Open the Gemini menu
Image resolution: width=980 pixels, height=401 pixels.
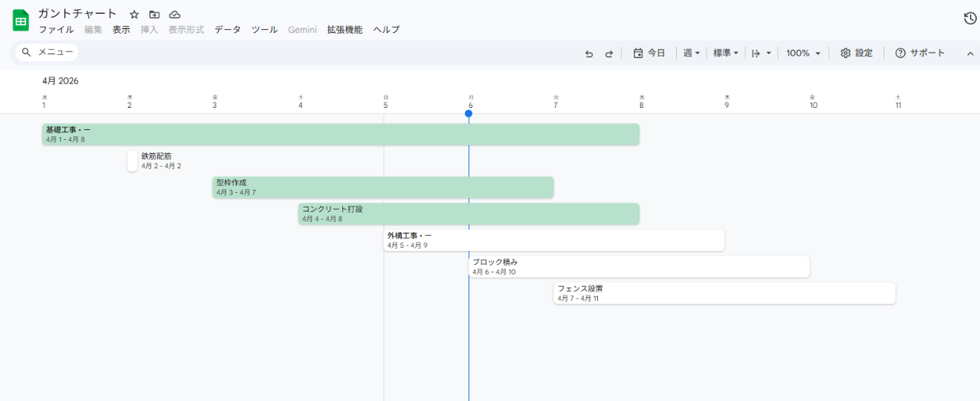point(302,30)
